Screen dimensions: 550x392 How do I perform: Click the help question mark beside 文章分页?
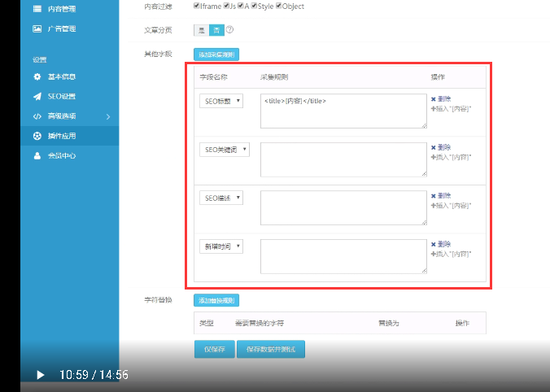[229, 29]
